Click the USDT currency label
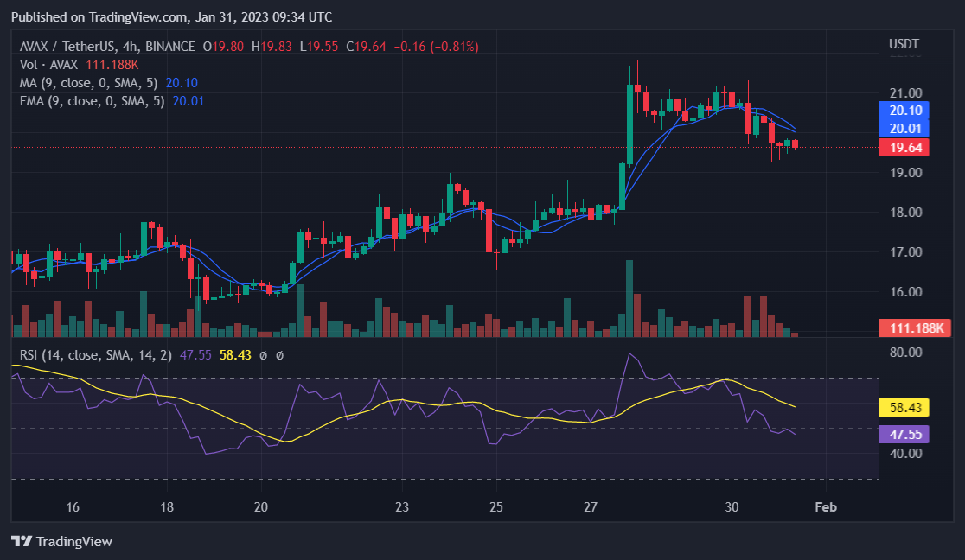965x560 pixels. [904, 44]
